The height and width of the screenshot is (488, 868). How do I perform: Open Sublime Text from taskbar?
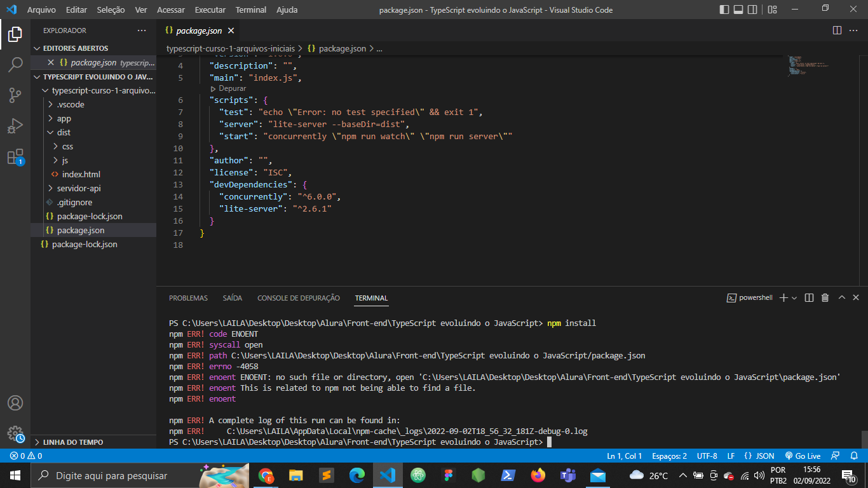(326, 475)
